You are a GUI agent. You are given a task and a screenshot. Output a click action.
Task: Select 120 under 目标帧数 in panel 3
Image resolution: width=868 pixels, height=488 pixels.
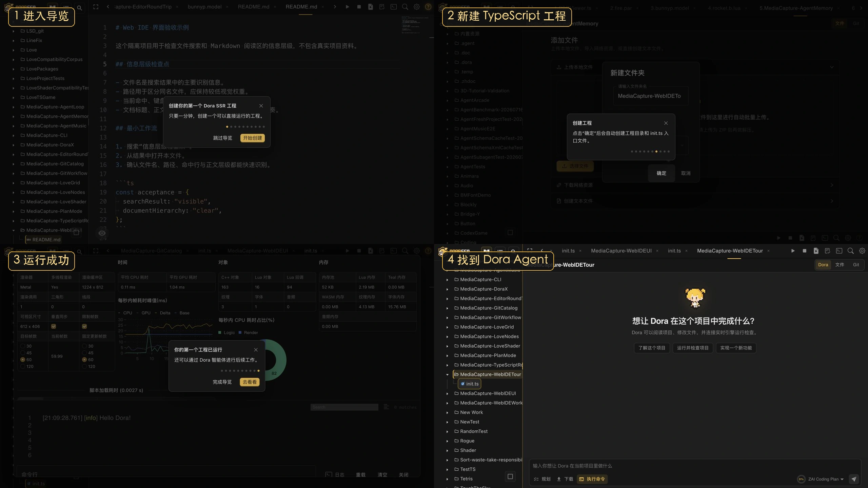click(23, 366)
